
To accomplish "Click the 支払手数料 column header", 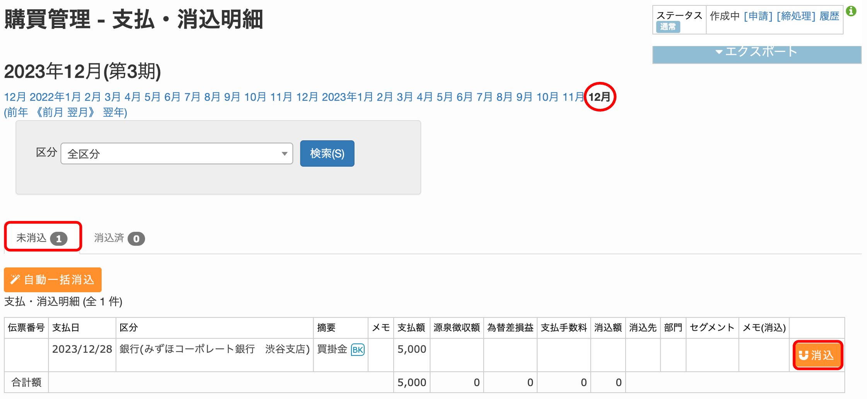I will (564, 328).
